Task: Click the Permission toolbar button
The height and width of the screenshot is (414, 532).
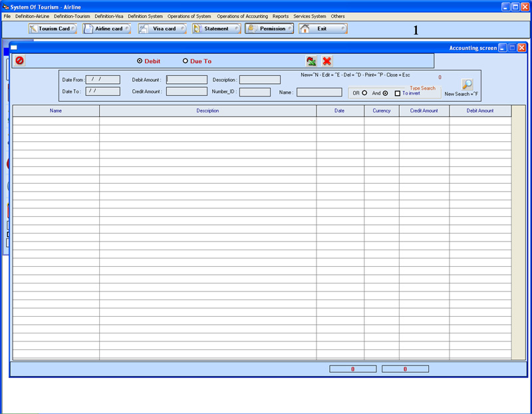Action: point(269,29)
